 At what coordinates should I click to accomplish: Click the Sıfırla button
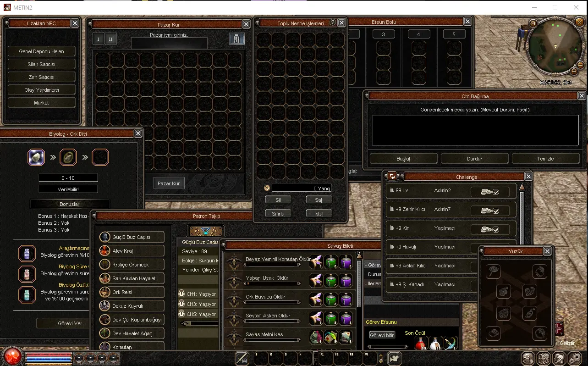click(x=278, y=214)
